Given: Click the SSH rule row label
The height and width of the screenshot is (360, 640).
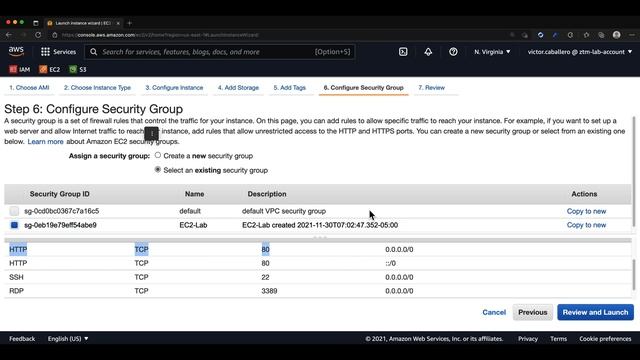Looking at the screenshot, I should click(16, 277).
